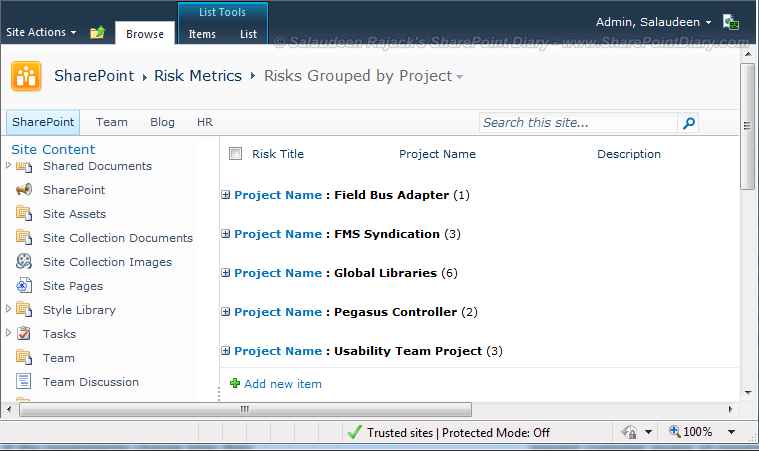Viewport: 759px width, 451px height.
Task: Open the privacy icon dropdown arrow
Action: [648, 432]
